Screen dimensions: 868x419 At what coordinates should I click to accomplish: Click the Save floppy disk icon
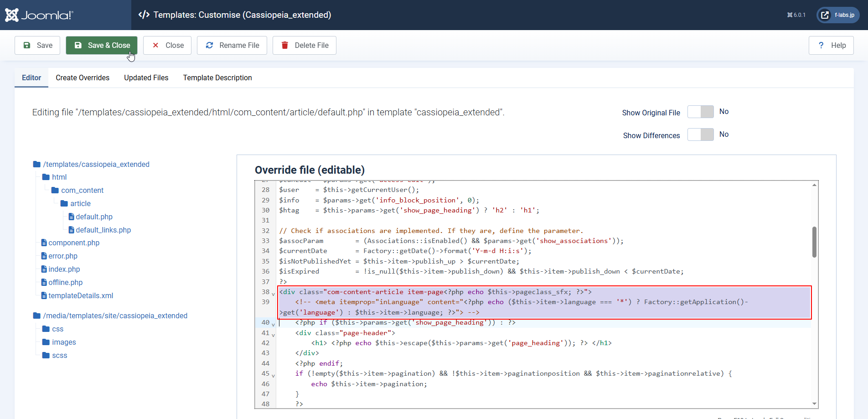(x=27, y=45)
